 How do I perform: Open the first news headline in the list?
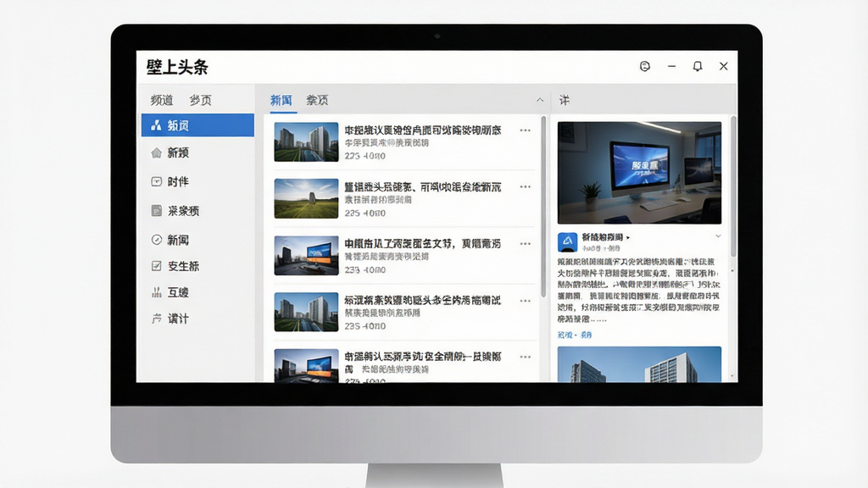(x=423, y=130)
